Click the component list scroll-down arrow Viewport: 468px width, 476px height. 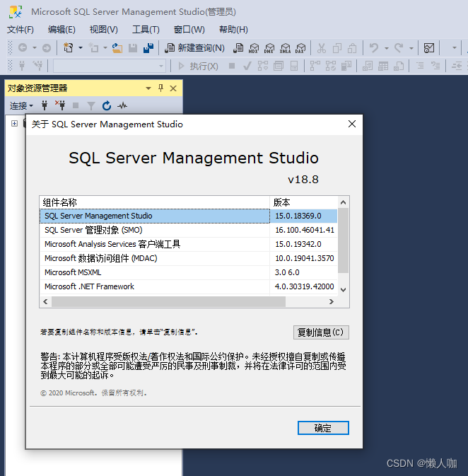pos(344,290)
